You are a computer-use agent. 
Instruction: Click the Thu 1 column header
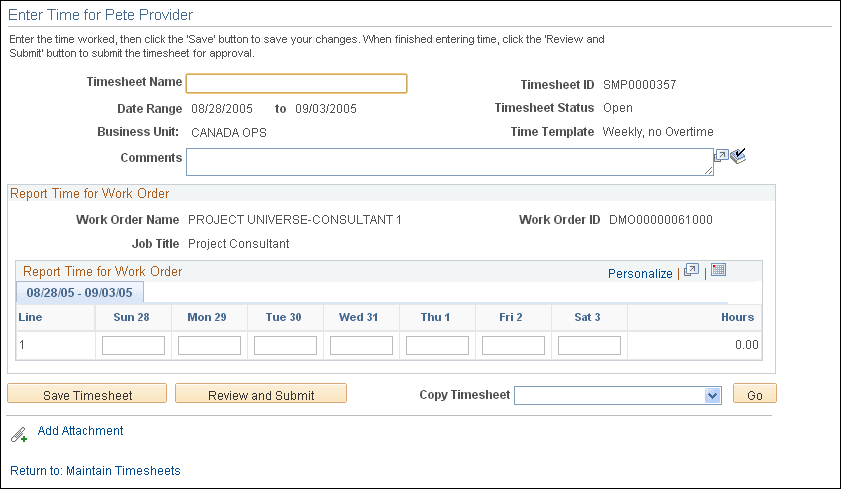click(x=435, y=317)
